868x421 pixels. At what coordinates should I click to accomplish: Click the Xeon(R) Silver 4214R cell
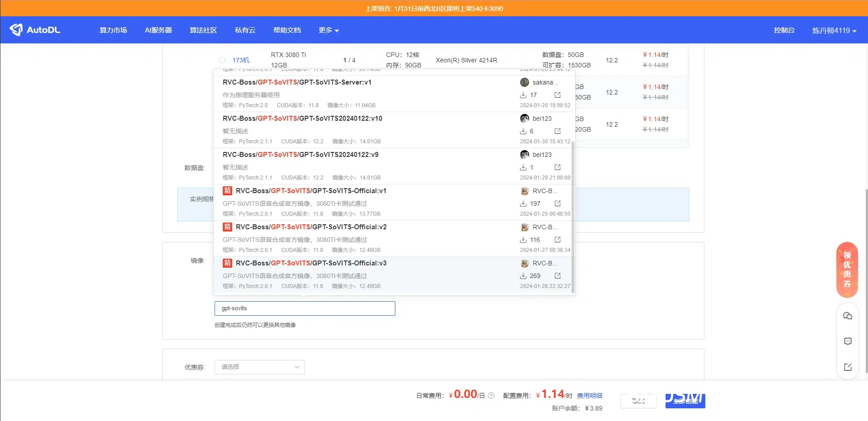[466, 60]
